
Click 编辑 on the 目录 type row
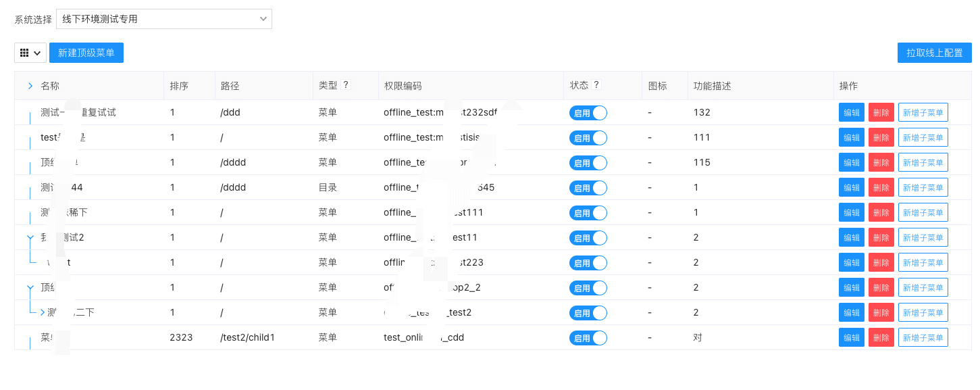coord(851,187)
